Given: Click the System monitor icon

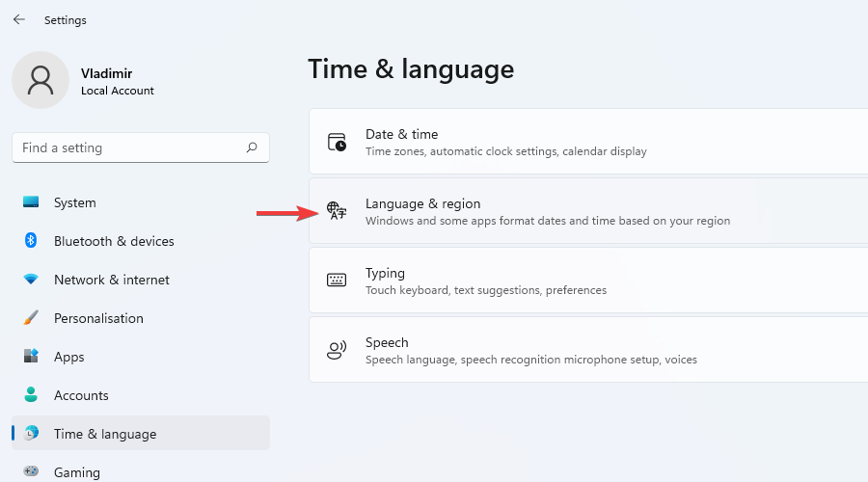Looking at the screenshot, I should pyautogui.click(x=31, y=202).
